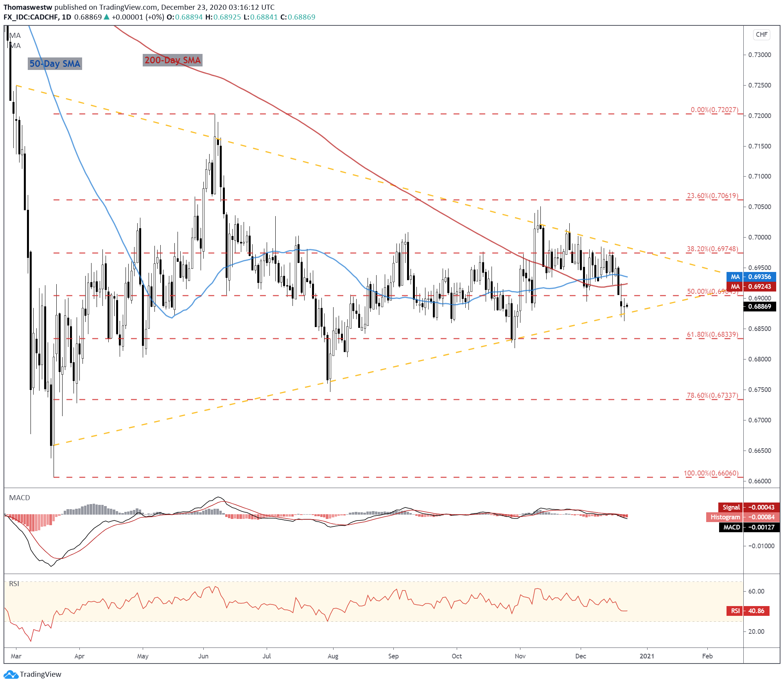The height and width of the screenshot is (685, 784).
Task: Click the red MA 0.69243 price tag
Action: pos(751,286)
